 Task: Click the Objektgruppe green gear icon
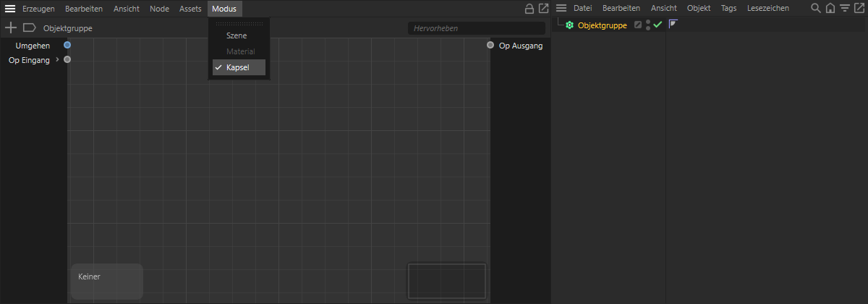pos(570,25)
